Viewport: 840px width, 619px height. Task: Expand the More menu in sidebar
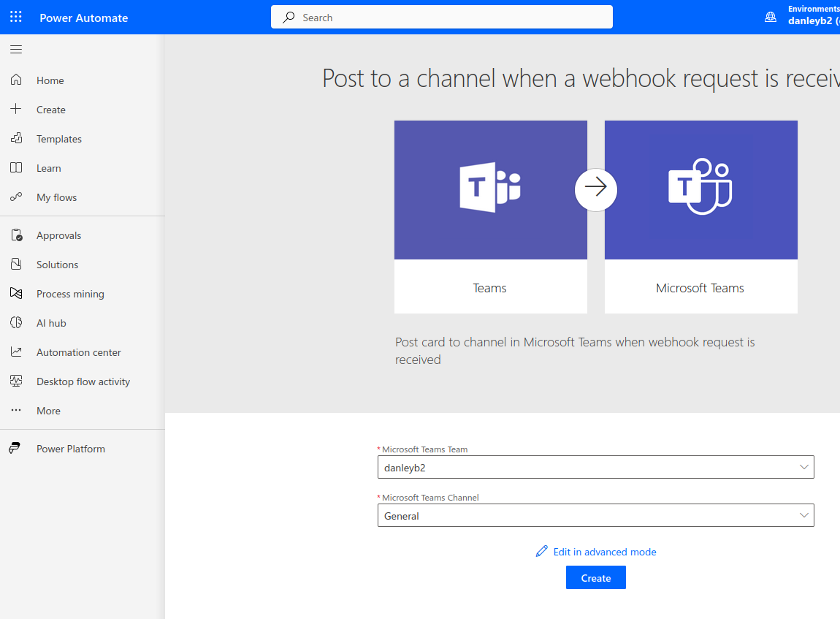pos(48,411)
